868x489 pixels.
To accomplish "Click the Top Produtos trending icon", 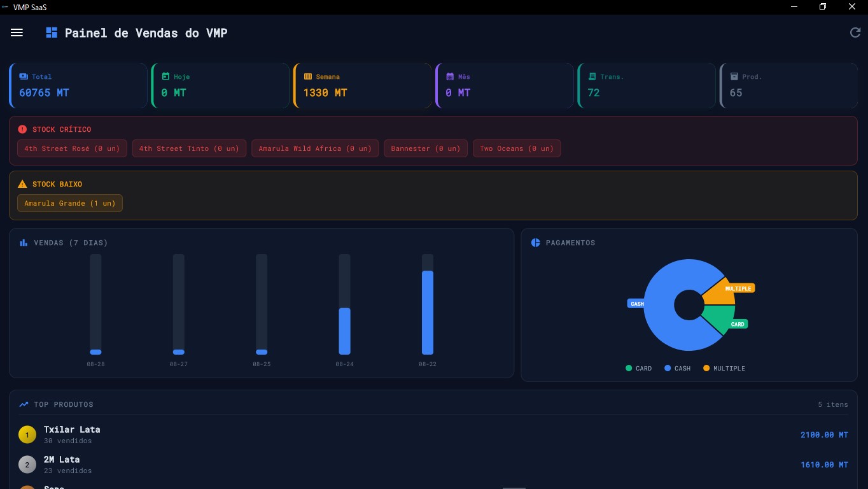I will 24,404.
